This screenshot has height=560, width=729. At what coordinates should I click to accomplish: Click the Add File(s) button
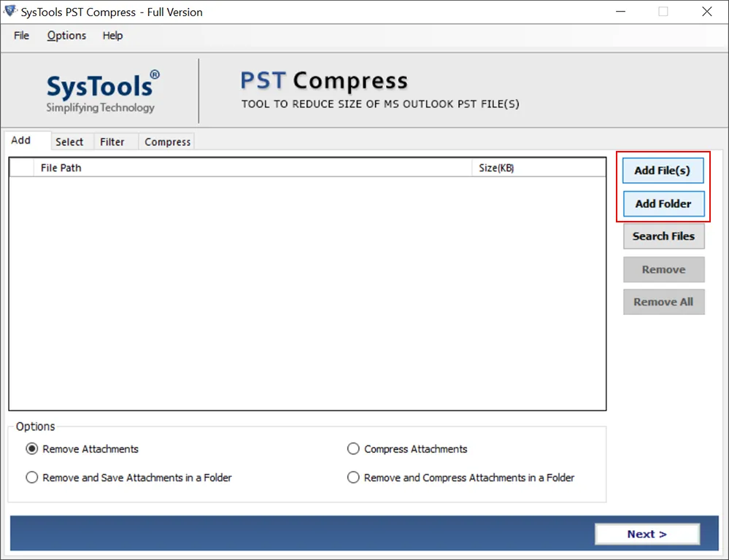663,171
